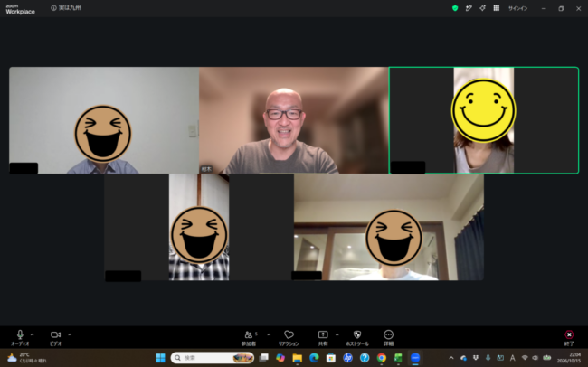This screenshot has height=367, width=588.
Task: Click the taskbar search box
Action: click(213, 358)
